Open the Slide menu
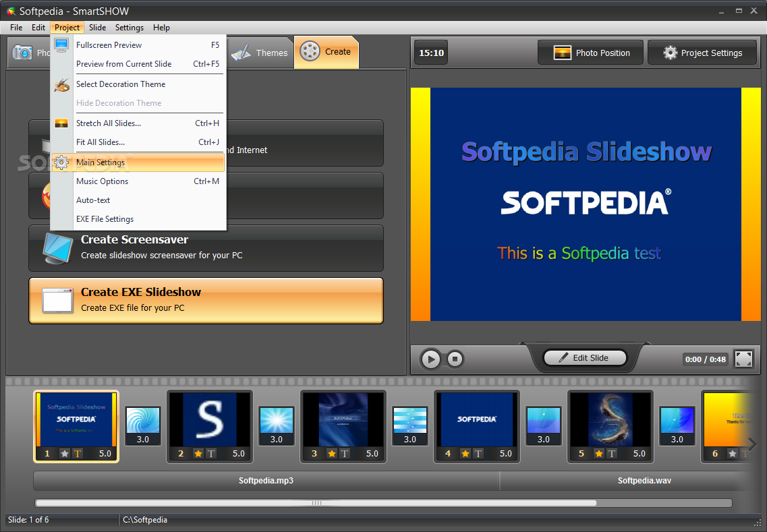 [x=97, y=28]
